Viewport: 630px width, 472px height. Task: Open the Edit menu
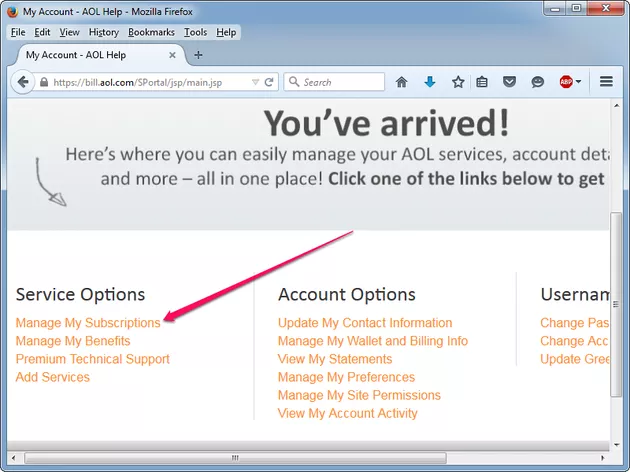coord(42,32)
